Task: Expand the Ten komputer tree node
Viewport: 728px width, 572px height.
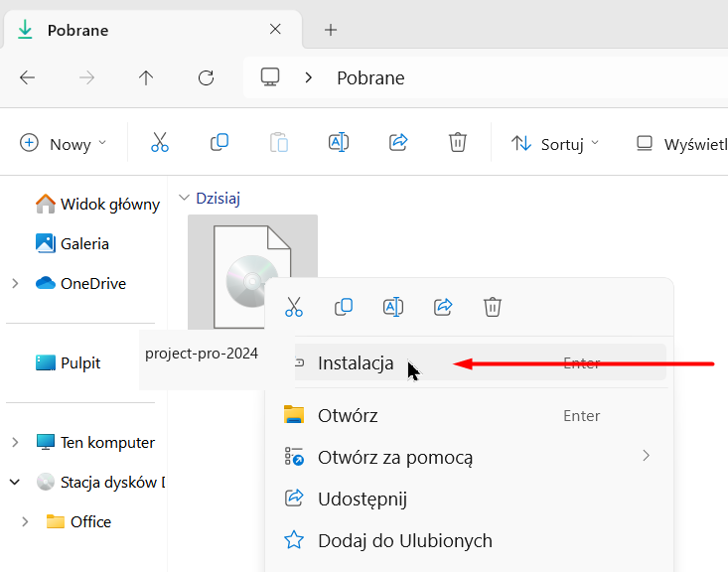Action: (15, 442)
